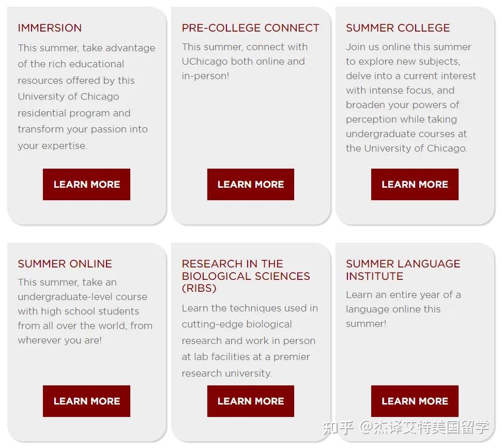Viewport: 502px width, 448px height.
Task: Click LEARN MORE under Immersion
Action: (x=86, y=184)
